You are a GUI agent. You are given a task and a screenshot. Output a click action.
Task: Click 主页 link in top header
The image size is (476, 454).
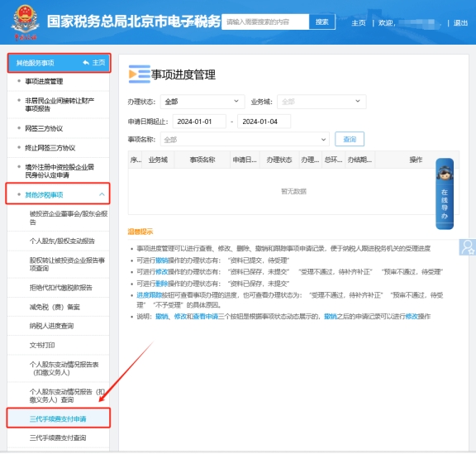click(x=359, y=23)
